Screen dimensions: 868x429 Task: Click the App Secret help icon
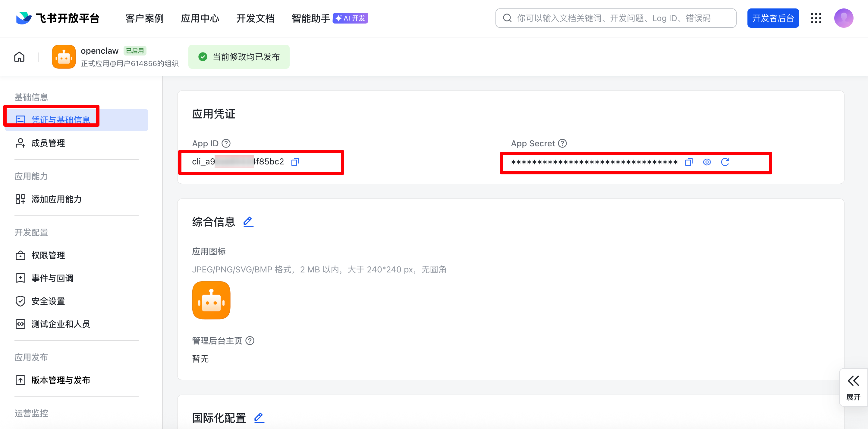(x=562, y=143)
